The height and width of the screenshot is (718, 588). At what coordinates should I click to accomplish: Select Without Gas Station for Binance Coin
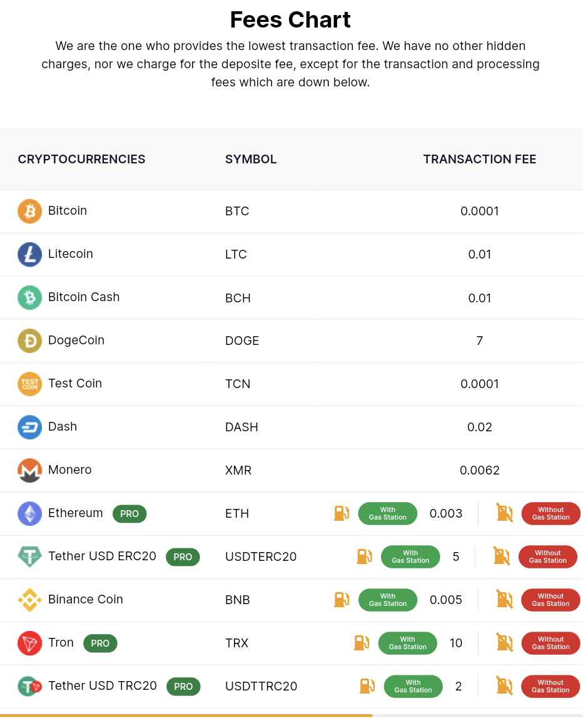pyautogui.click(x=550, y=600)
